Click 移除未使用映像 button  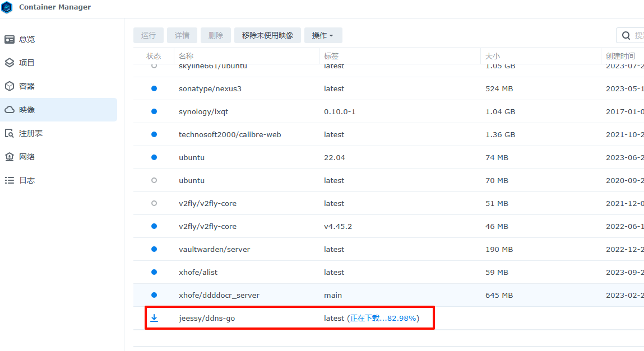coord(267,35)
